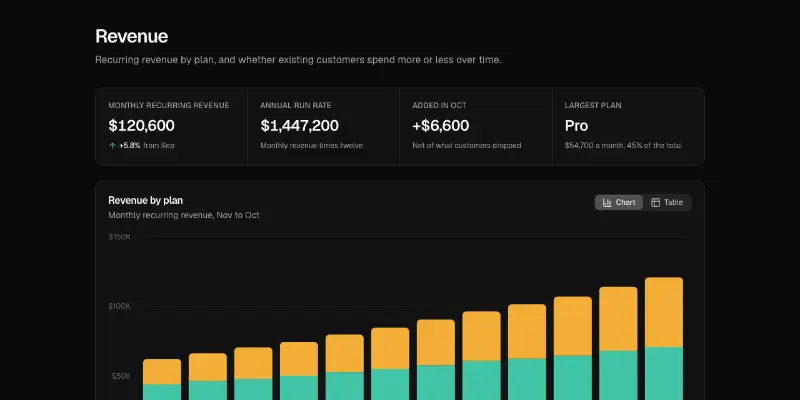Viewport: 800px width, 400px height.
Task: Click the "Revenue by plan" chart title
Action: (x=145, y=201)
